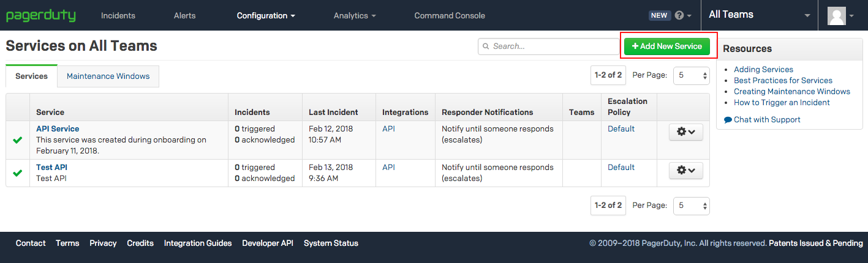Image resolution: width=868 pixels, height=263 pixels.
Task: Focus the services Search field
Action: click(x=549, y=46)
